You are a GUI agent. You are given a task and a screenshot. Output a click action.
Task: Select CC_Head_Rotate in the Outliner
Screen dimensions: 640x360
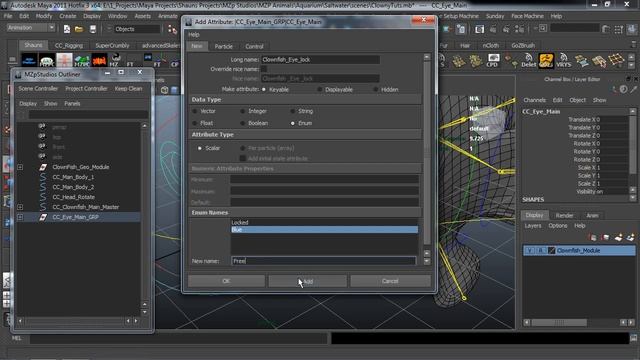(x=73, y=197)
